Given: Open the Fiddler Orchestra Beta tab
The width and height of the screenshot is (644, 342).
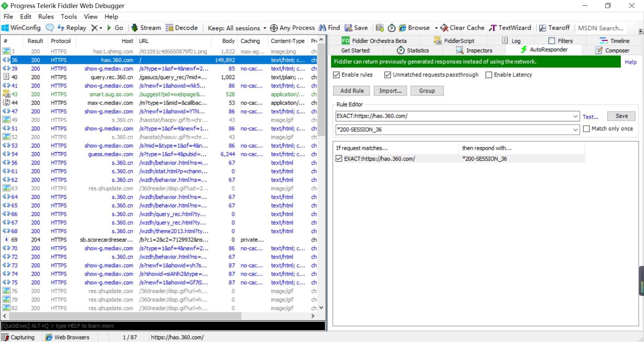Looking at the screenshot, I should [374, 41].
